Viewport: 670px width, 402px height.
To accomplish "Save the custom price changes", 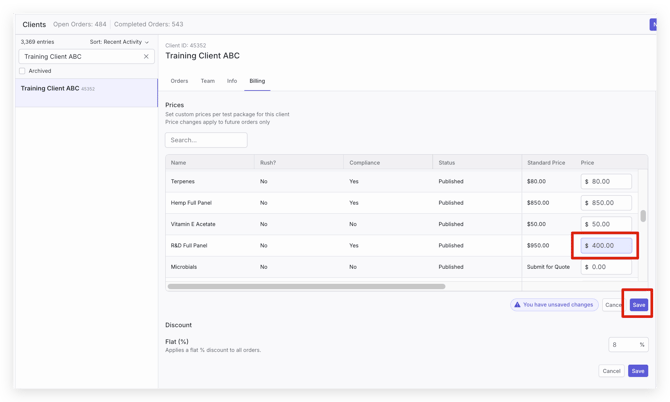I will click(638, 305).
